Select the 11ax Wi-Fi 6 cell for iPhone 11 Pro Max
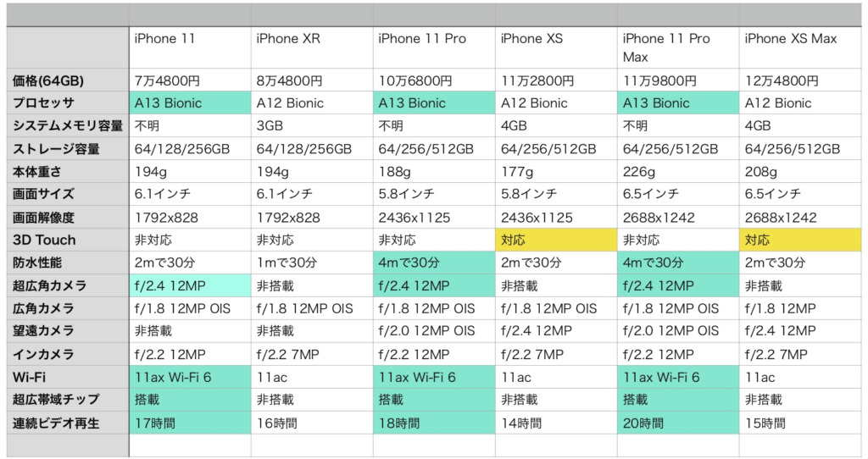This screenshot has height=459, width=868. pos(678,377)
